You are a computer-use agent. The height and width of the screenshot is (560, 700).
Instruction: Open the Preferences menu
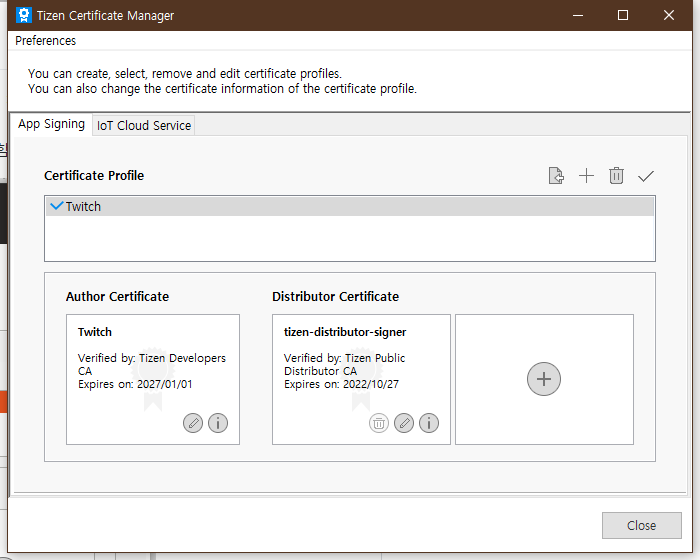point(46,41)
